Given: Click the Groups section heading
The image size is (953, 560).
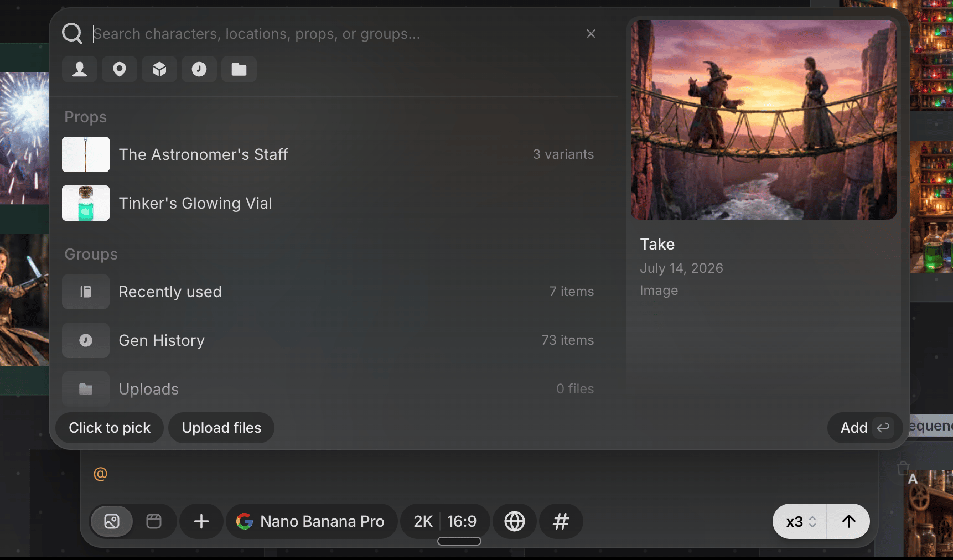Looking at the screenshot, I should click(91, 254).
